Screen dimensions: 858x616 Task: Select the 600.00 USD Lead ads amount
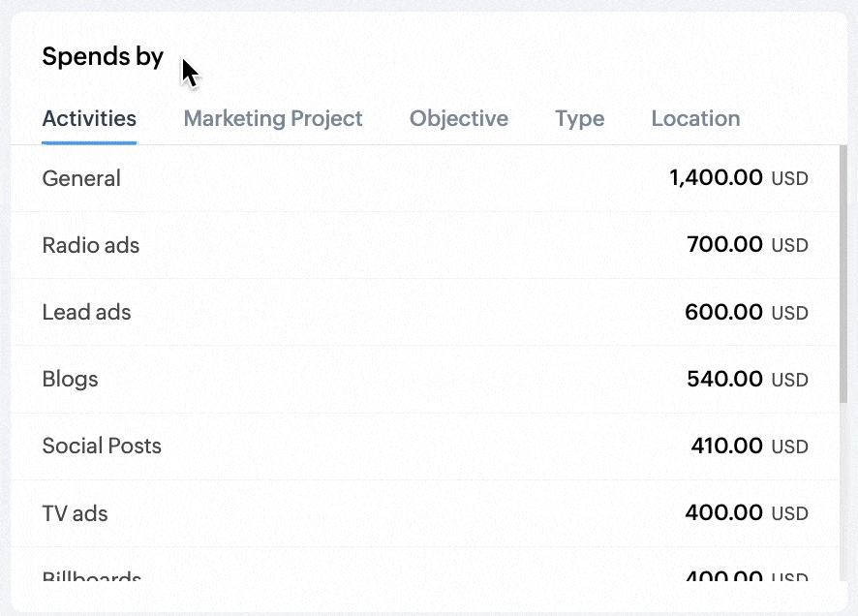[x=746, y=312]
